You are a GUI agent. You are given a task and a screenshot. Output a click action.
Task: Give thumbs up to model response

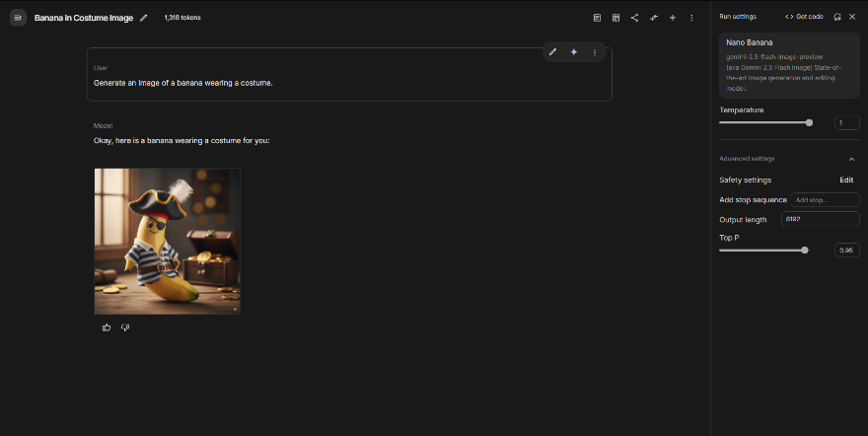click(107, 327)
